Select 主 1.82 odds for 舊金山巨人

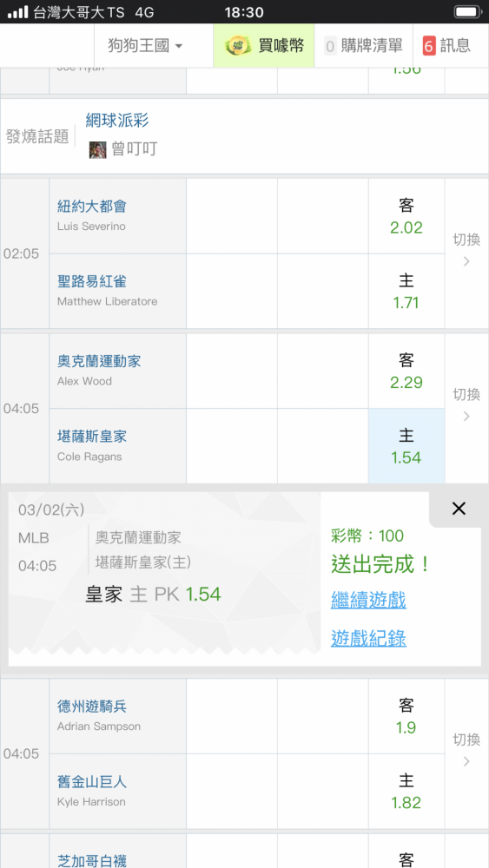coord(406,792)
